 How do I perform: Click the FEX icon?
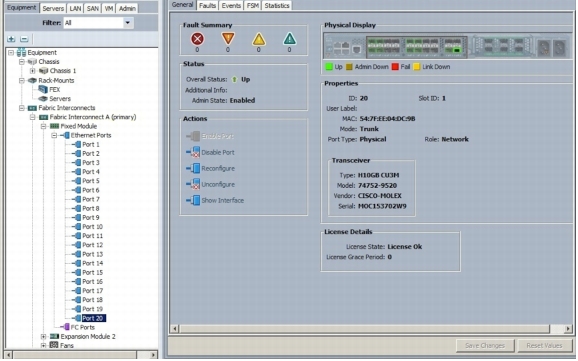43,89
